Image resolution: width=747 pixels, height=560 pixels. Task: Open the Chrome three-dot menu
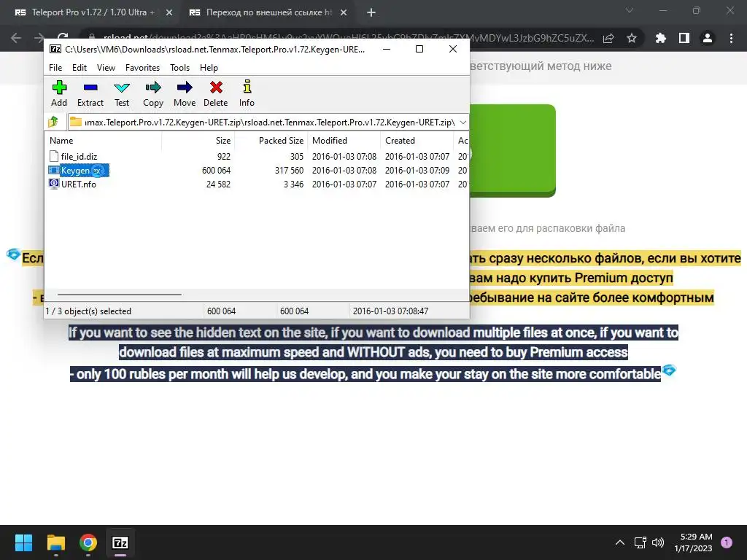pos(731,38)
